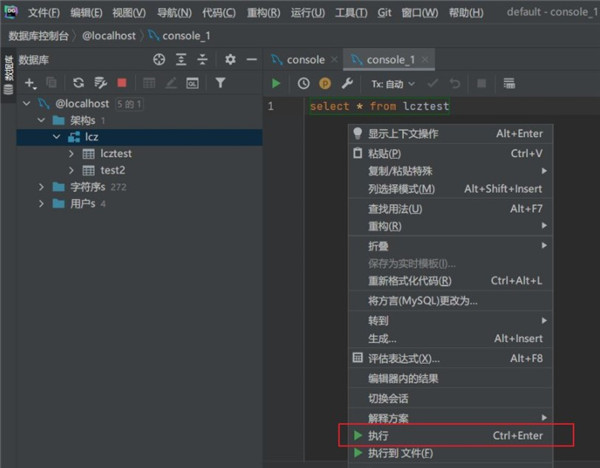Choose 查找用法(U) in context menu
Viewport: 600px width, 468px height.
[x=450, y=209]
